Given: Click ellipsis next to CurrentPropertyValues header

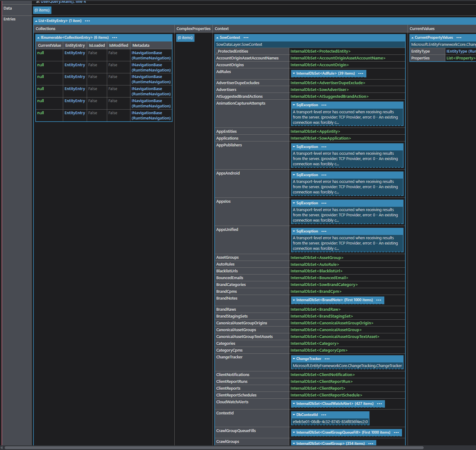Looking at the screenshot, I should click(x=459, y=38).
